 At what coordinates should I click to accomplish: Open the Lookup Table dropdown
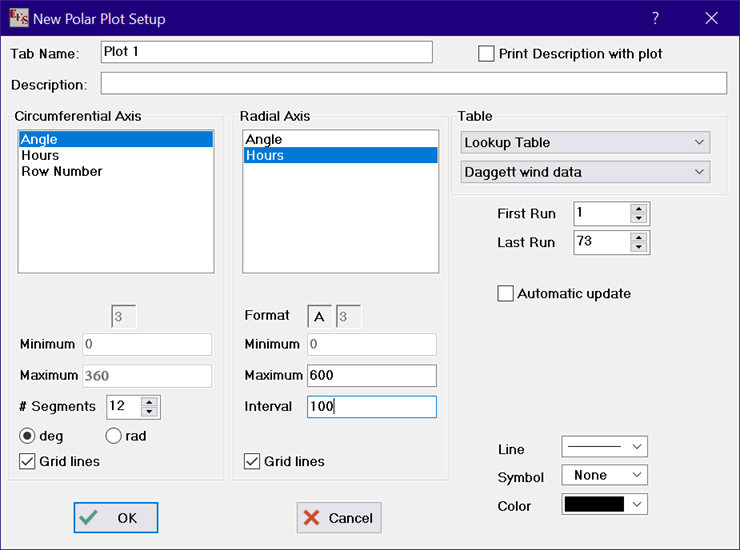click(x=585, y=143)
